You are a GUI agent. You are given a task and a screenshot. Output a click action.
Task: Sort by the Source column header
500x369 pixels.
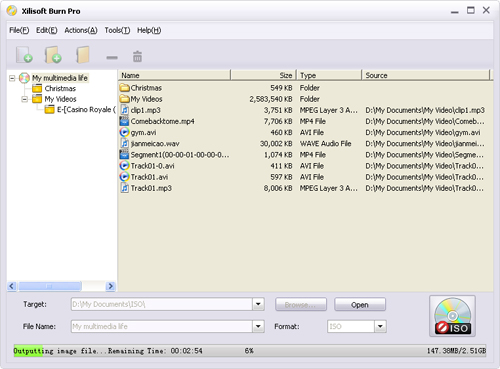[x=426, y=75]
